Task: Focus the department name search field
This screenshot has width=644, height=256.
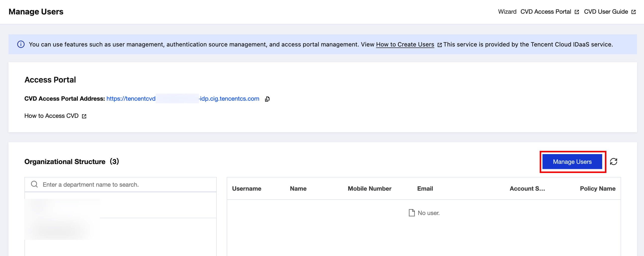Action: click(125, 185)
